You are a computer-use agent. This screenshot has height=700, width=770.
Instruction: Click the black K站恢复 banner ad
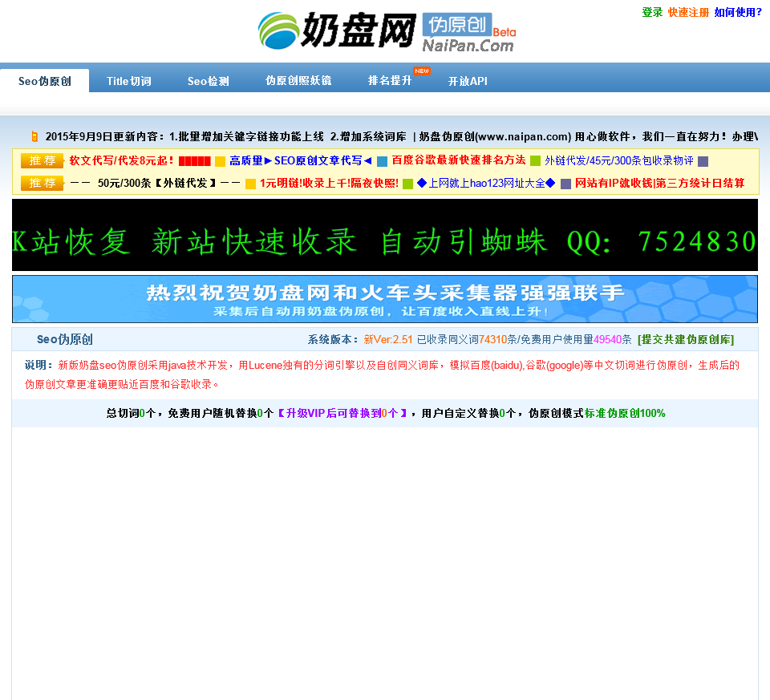pos(385,235)
